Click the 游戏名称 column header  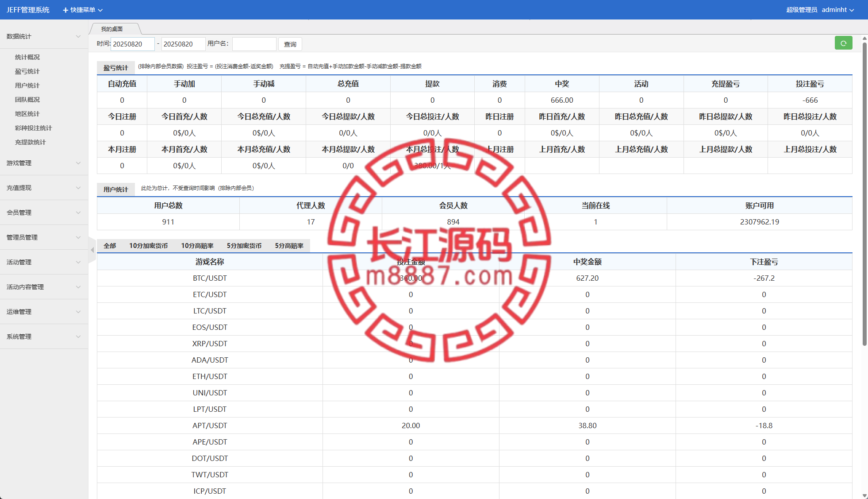click(x=210, y=262)
